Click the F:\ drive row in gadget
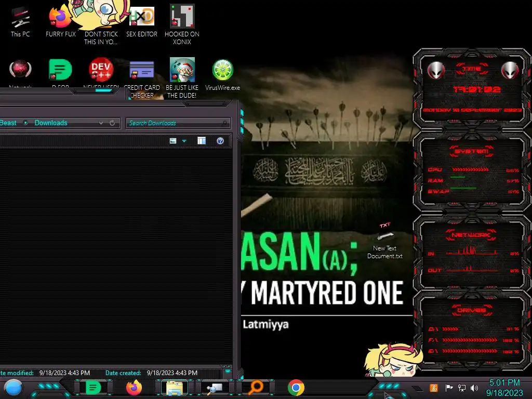 474,340
